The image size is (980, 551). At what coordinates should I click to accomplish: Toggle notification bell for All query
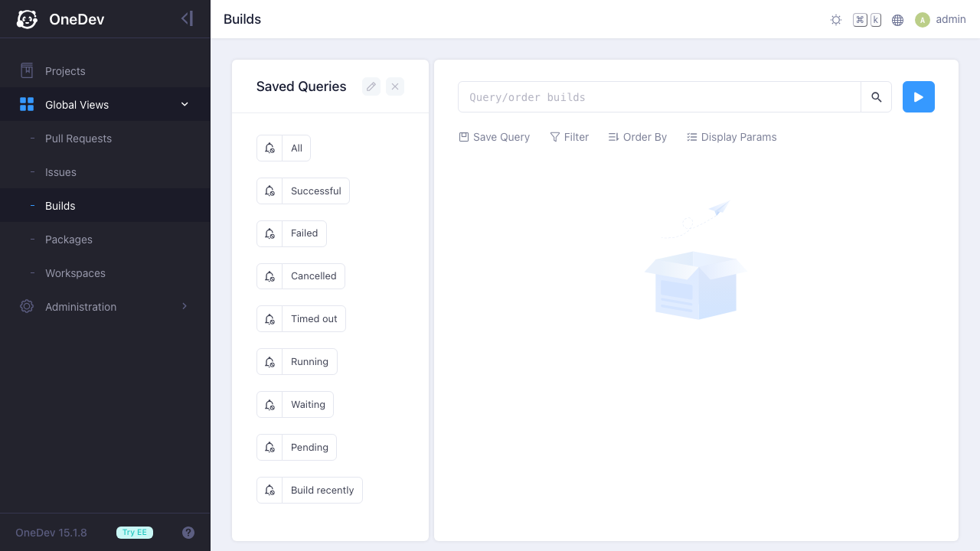pos(269,148)
